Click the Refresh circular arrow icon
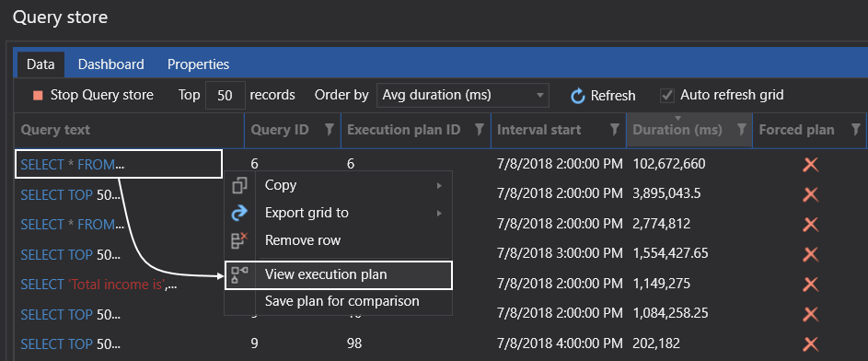 [x=578, y=96]
